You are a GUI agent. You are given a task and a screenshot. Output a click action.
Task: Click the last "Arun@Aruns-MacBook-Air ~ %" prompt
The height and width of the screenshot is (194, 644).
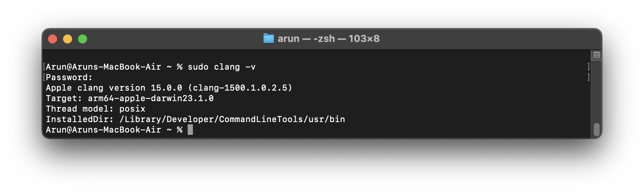pyautogui.click(x=114, y=130)
